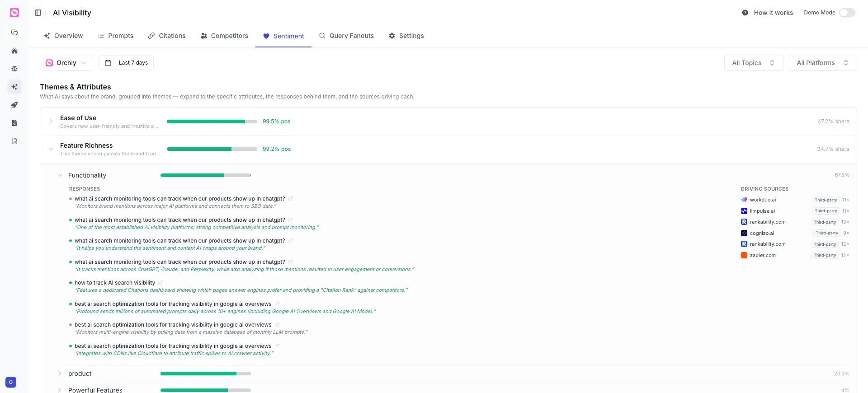Click the help question mark icon
The image size is (868, 393).
pos(745,13)
